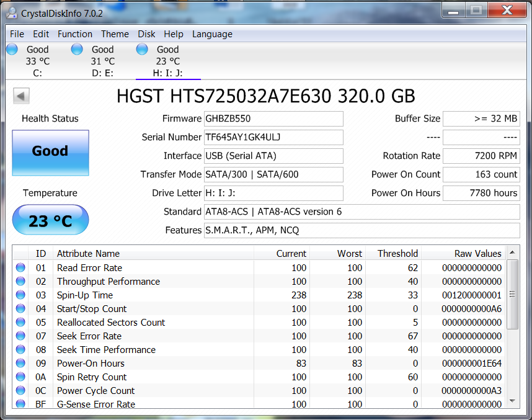Click the Firmware field GHBZB550

pyautogui.click(x=273, y=119)
